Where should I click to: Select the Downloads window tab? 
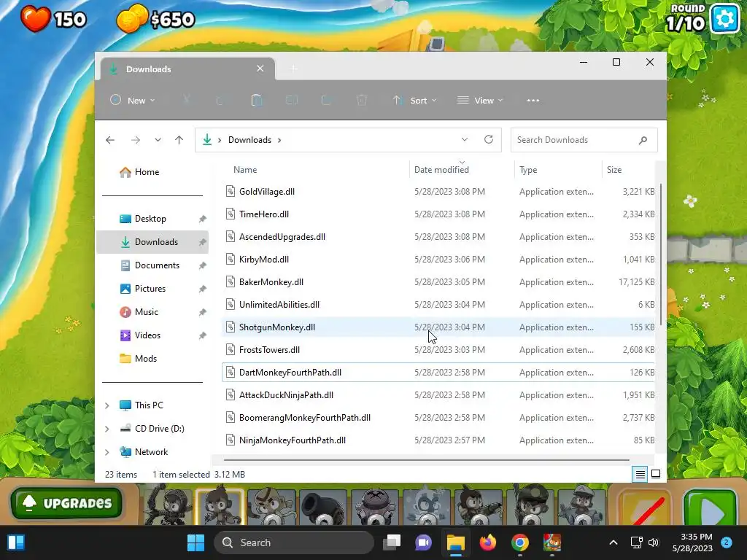[x=187, y=69]
